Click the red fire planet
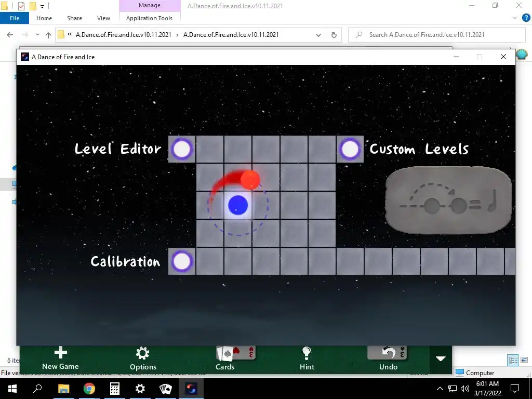Screen dimensions: 532x399 250,179
